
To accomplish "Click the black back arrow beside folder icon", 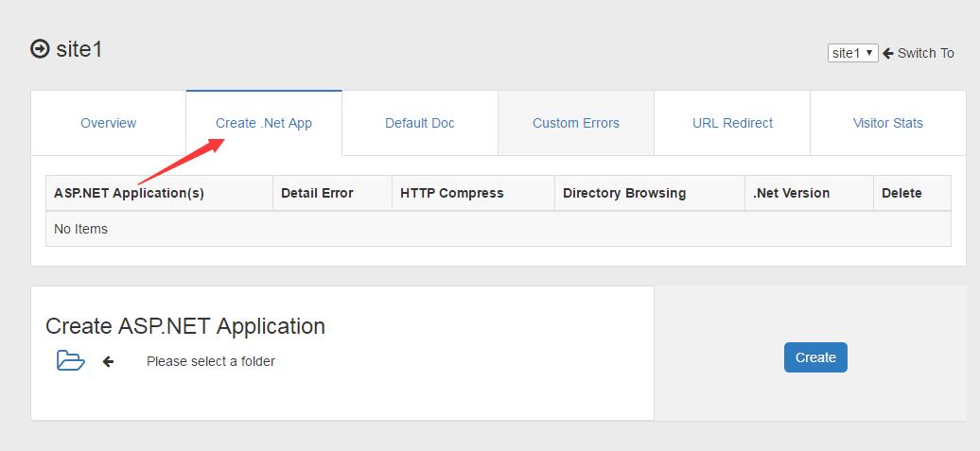I will click(x=108, y=361).
